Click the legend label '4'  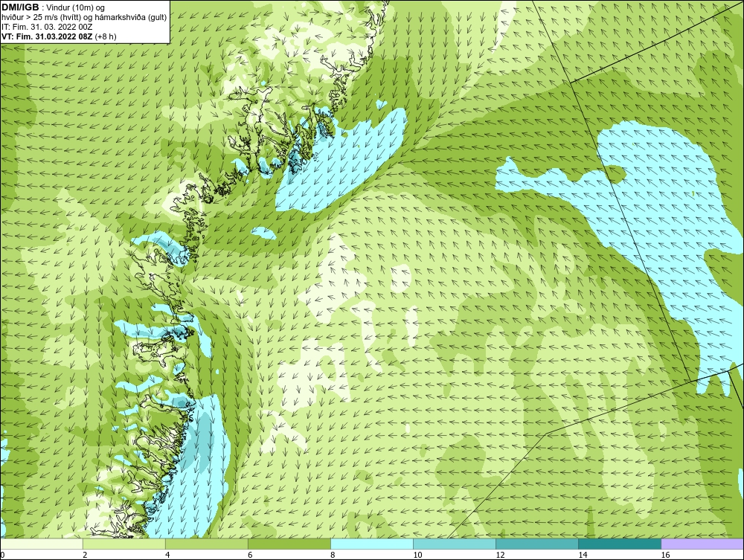click(x=167, y=555)
